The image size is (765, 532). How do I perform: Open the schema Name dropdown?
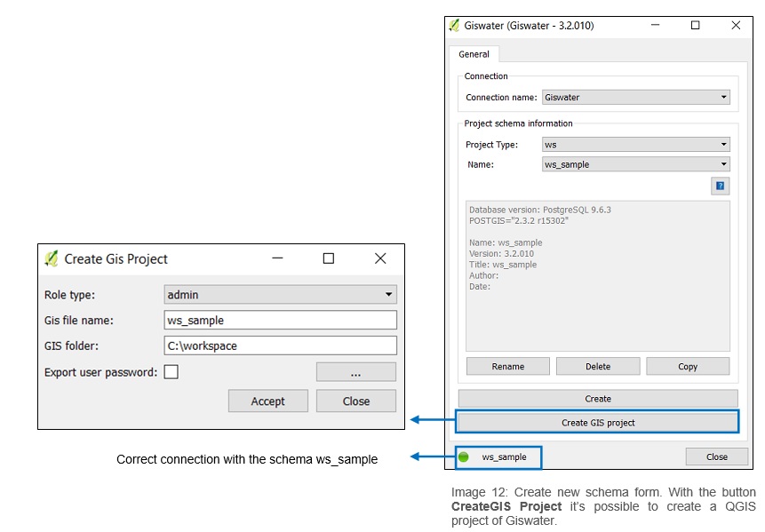[x=635, y=164]
